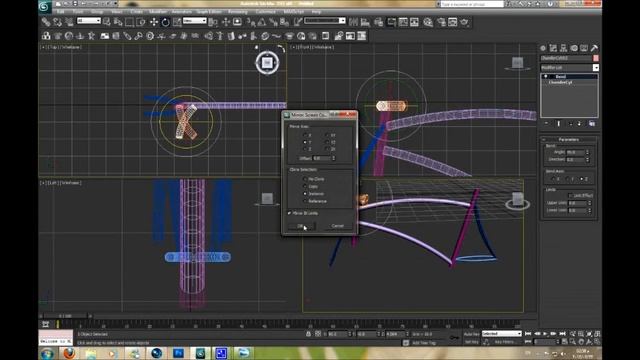The image size is (640, 360).
Task: Open the Display command panel tab
Action: point(584,48)
